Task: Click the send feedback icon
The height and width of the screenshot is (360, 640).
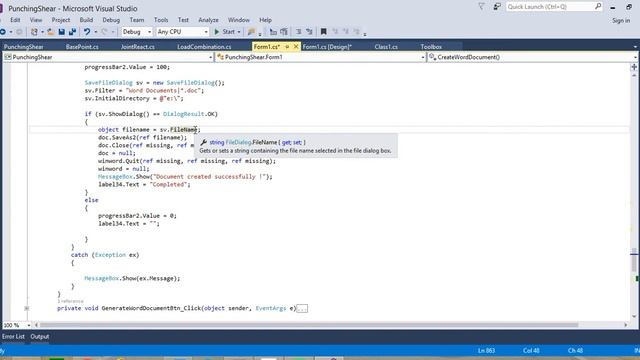Action: [497, 7]
